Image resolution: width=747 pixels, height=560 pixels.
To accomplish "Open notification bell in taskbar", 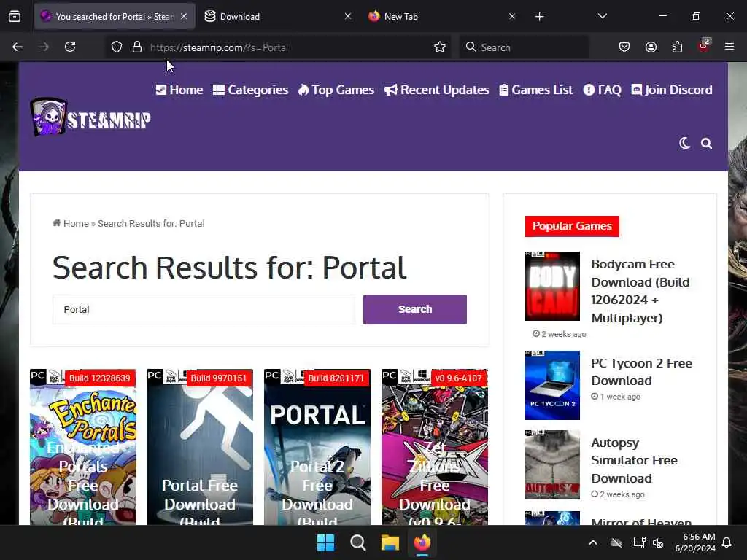I will [727, 542].
